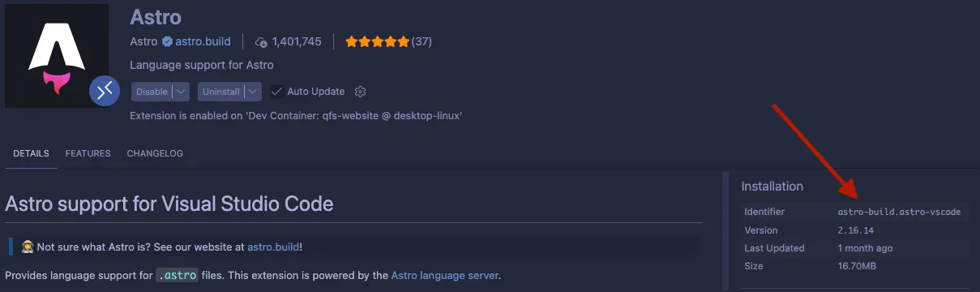
Task: Open the astro.build publisher link
Action: [203, 41]
